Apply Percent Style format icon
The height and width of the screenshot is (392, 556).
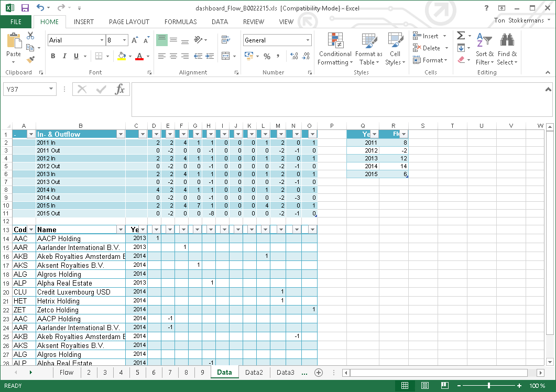coord(267,56)
